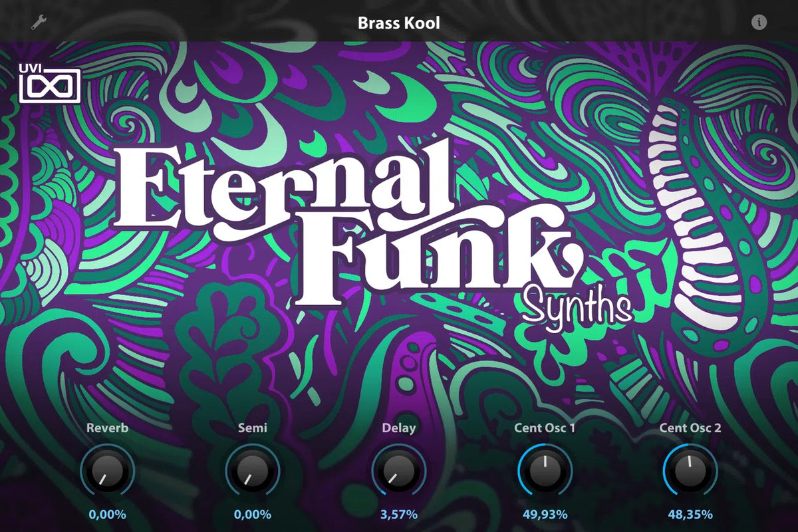
Task: Open the wrench settings icon
Action: click(x=38, y=22)
